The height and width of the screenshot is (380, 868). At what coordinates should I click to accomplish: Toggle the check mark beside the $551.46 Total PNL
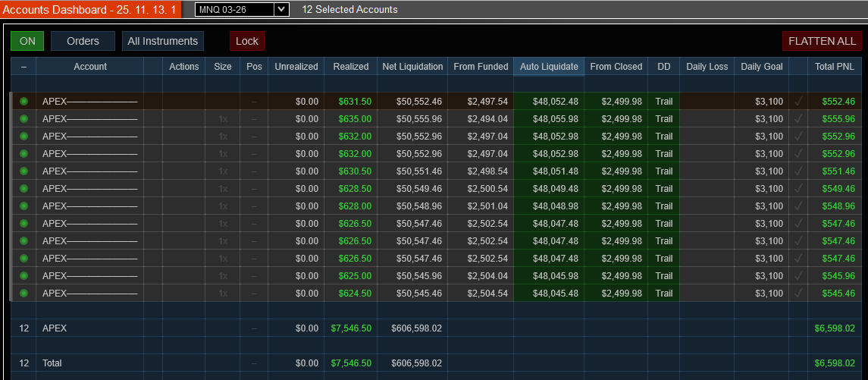tap(798, 171)
